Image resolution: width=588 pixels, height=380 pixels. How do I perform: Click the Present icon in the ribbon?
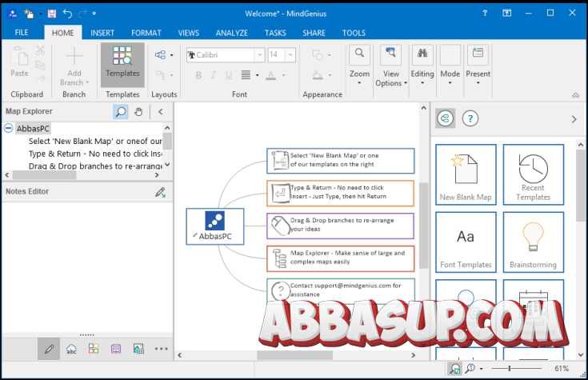[478, 54]
